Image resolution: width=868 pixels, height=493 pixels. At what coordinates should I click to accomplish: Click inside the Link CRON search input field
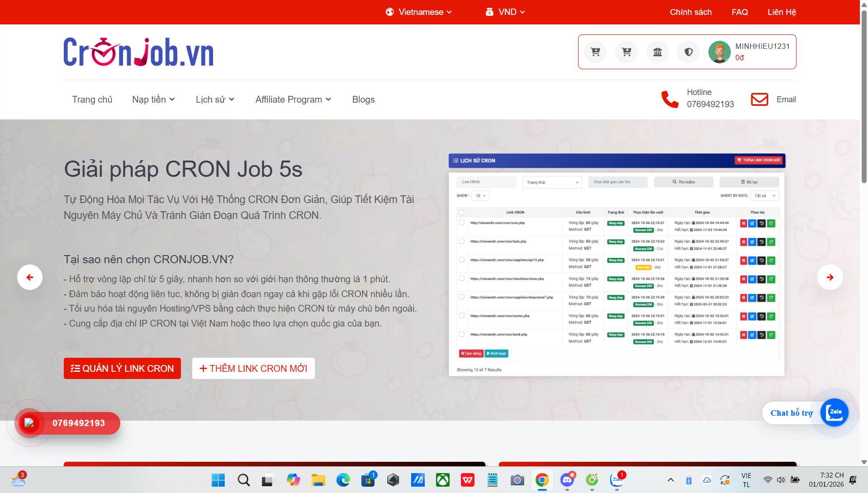click(x=486, y=182)
